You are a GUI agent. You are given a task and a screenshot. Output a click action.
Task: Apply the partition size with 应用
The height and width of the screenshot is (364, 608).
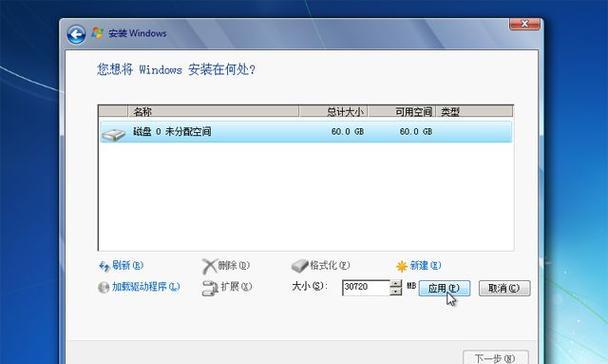tap(444, 288)
